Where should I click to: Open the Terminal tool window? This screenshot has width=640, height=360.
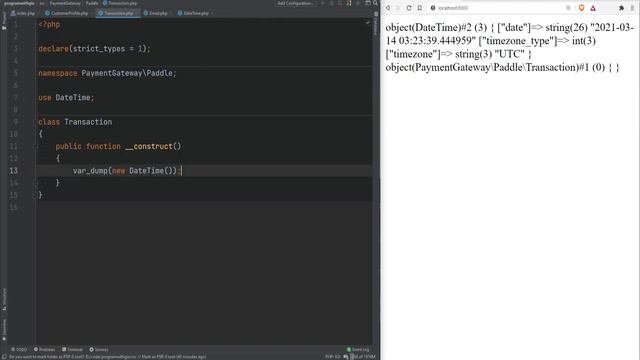click(72, 349)
